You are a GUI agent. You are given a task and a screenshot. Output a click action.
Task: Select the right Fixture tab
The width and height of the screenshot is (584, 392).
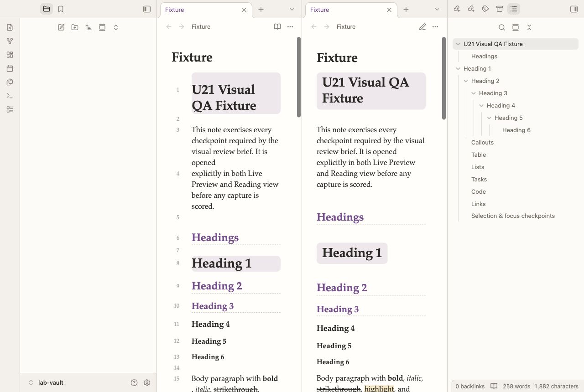tap(350, 10)
